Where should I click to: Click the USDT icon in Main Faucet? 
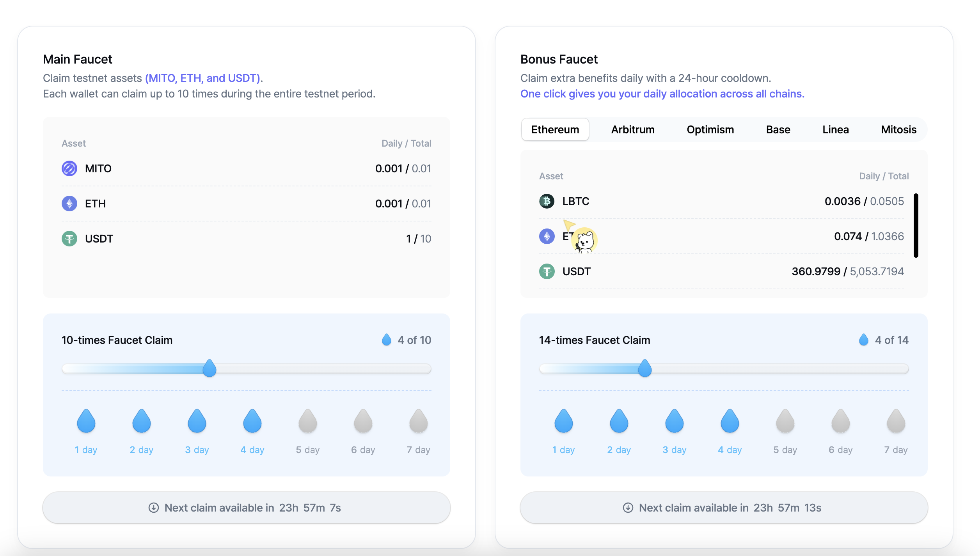pyautogui.click(x=69, y=239)
